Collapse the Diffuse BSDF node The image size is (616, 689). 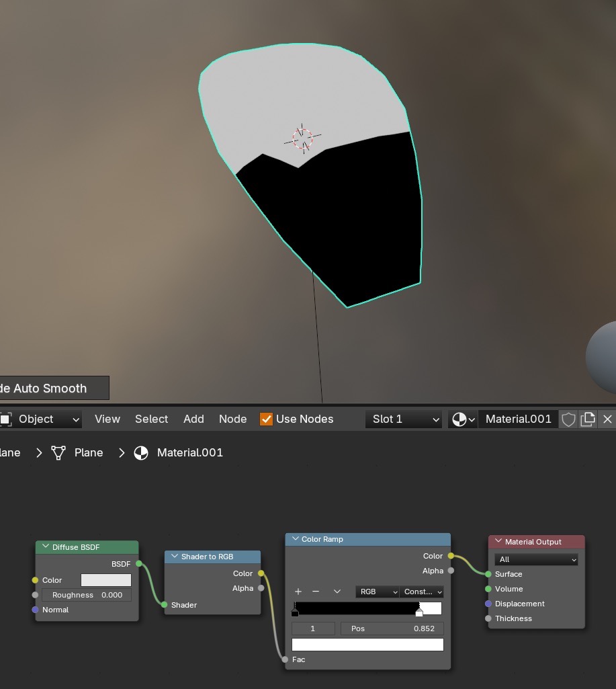[45, 546]
